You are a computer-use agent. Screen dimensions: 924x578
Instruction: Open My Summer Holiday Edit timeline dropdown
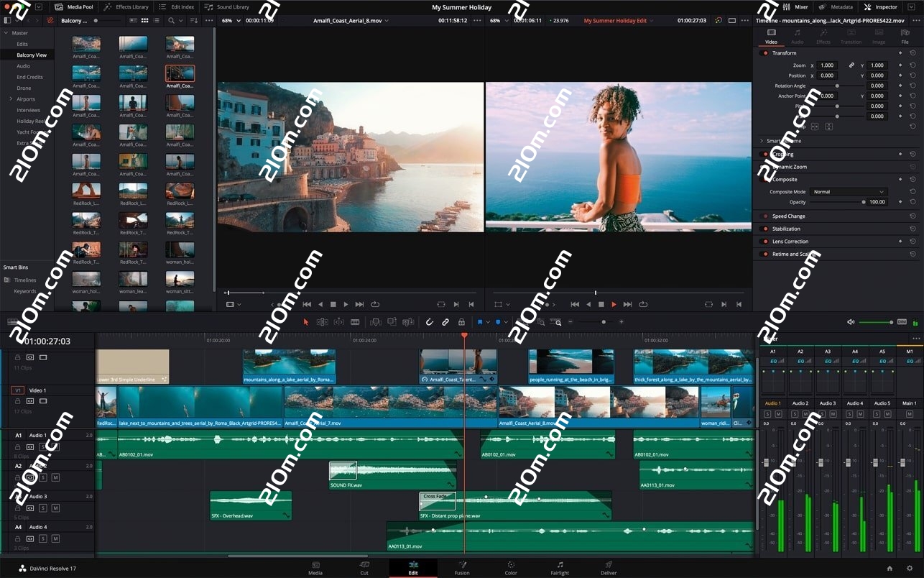pyautogui.click(x=619, y=21)
